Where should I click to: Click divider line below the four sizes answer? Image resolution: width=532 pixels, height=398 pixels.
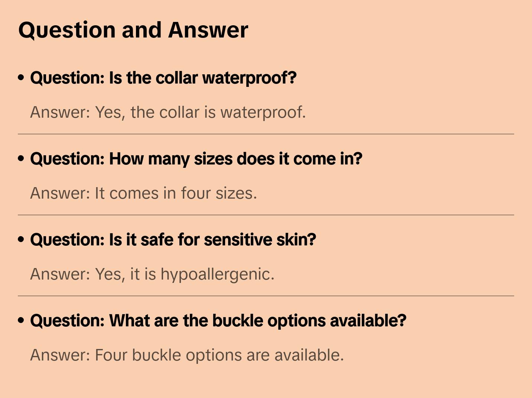tap(266, 215)
